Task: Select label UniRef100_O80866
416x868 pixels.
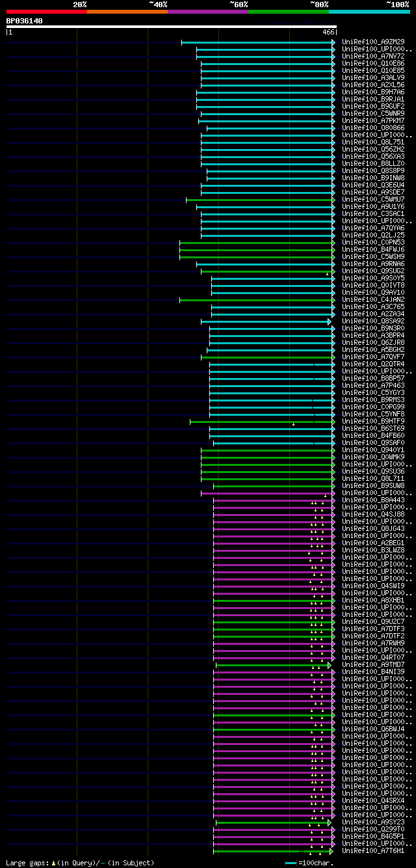Action: point(373,128)
